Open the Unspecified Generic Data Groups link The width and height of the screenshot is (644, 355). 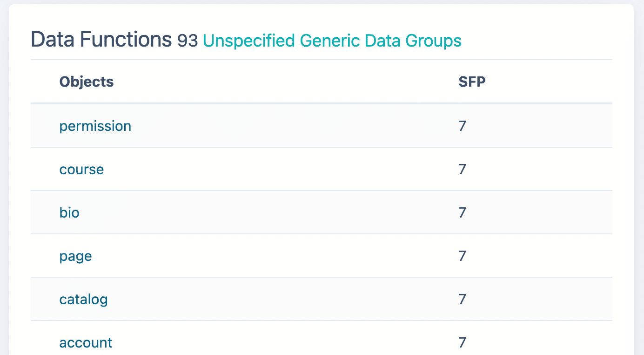[332, 41]
